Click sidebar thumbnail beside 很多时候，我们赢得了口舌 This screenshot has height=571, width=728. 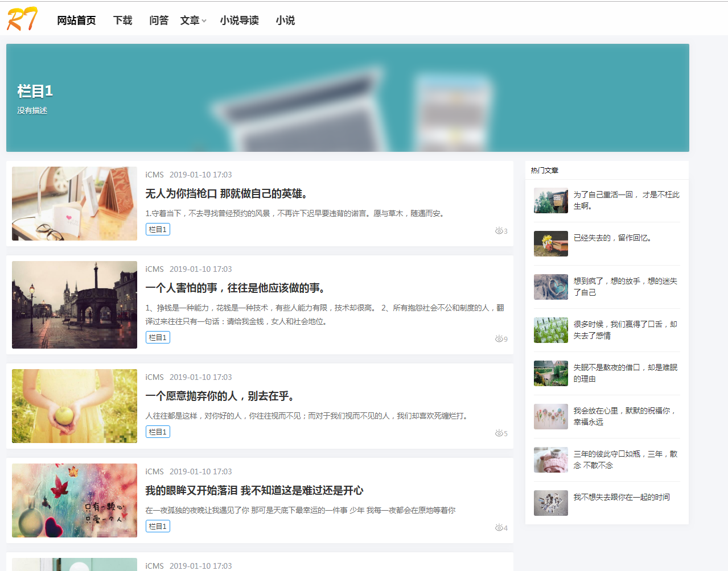point(551,330)
